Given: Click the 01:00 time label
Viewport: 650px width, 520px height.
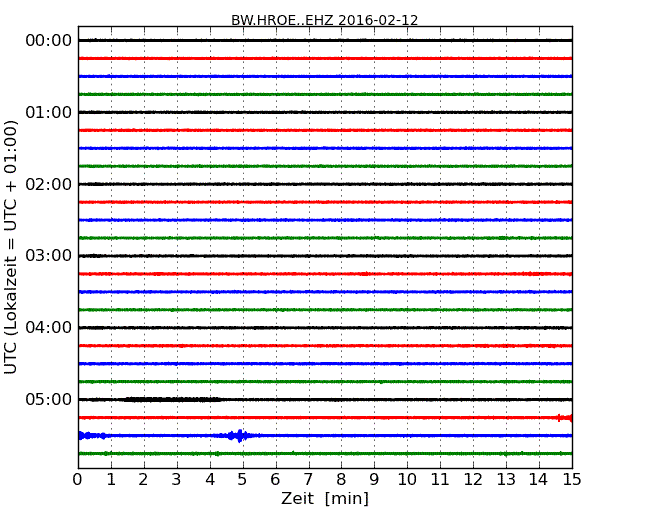Looking at the screenshot, I should tap(49, 112).
